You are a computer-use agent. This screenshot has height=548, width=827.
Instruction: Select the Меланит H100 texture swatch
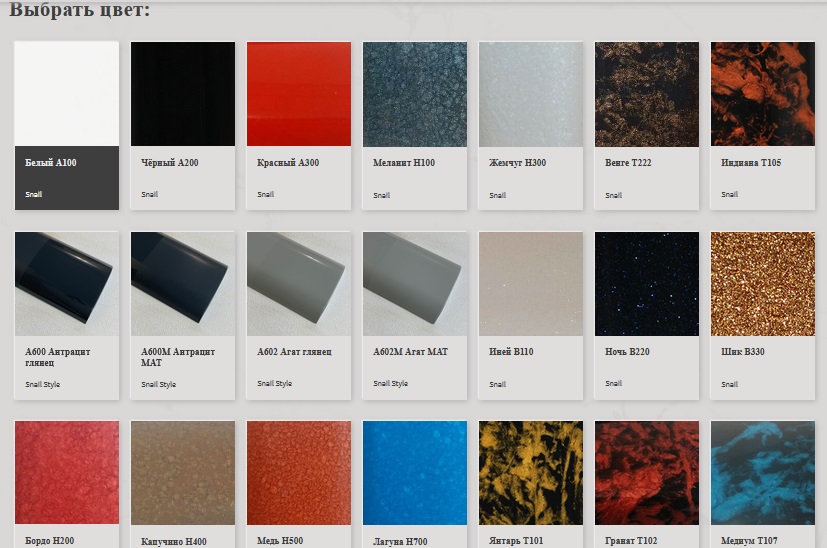tap(415, 94)
